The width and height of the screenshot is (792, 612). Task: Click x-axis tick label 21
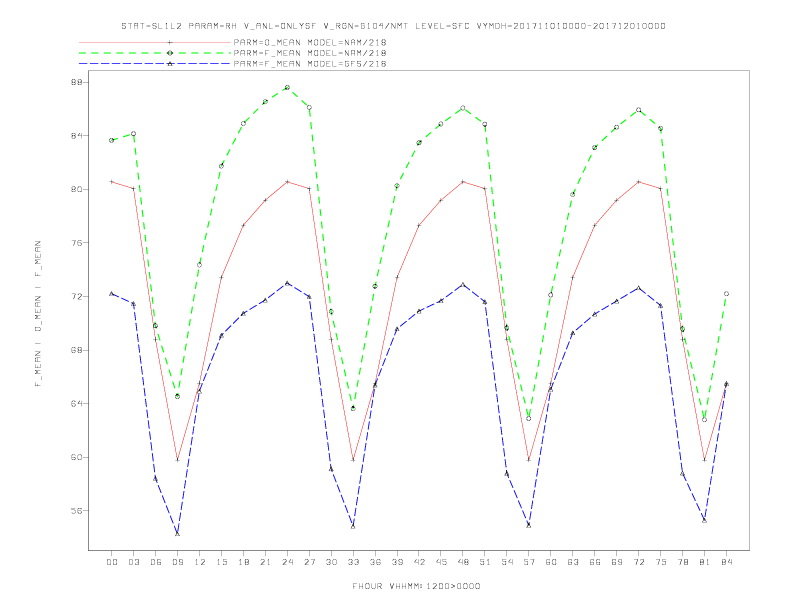coord(265,562)
